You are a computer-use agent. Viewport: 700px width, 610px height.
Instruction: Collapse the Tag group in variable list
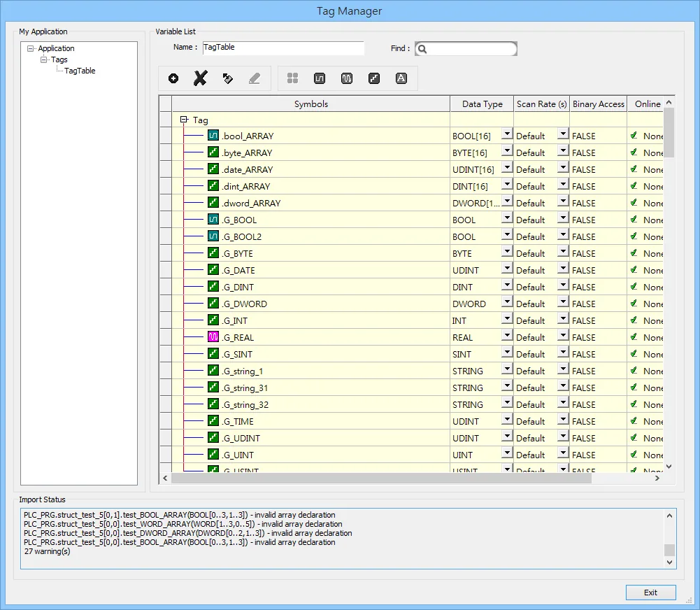point(183,119)
